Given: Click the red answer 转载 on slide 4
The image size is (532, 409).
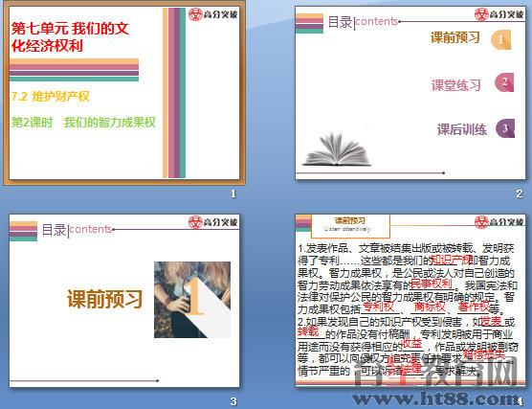Looking at the screenshot, I should tap(308, 330).
